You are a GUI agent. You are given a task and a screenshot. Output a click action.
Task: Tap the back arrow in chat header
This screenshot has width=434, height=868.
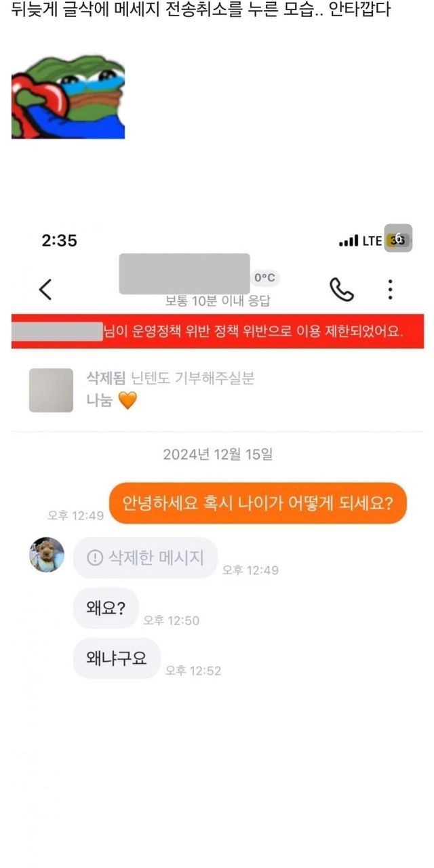(45, 290)
